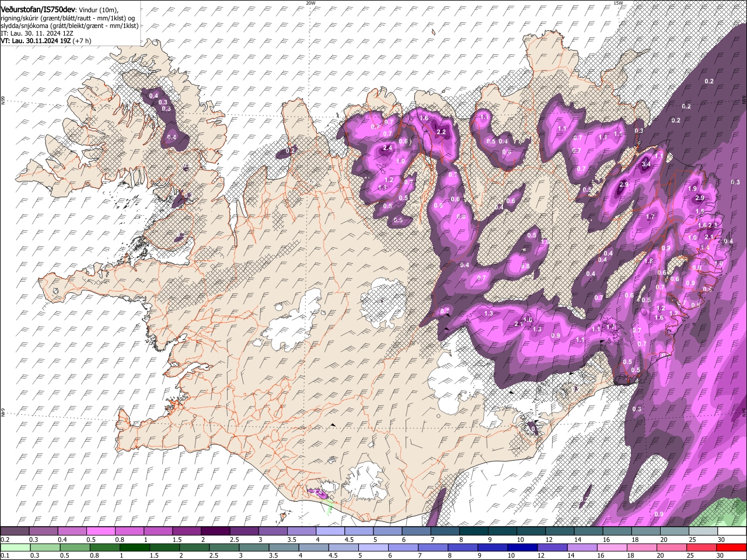Click the 'rigning/skúrir' description line

pyautogui.click(x=68, y=18)
